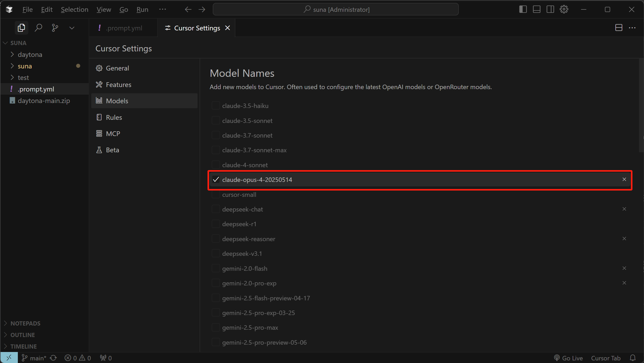Show more activity views chevron
The height and width of the screenshot is (363, 644).
72,28
